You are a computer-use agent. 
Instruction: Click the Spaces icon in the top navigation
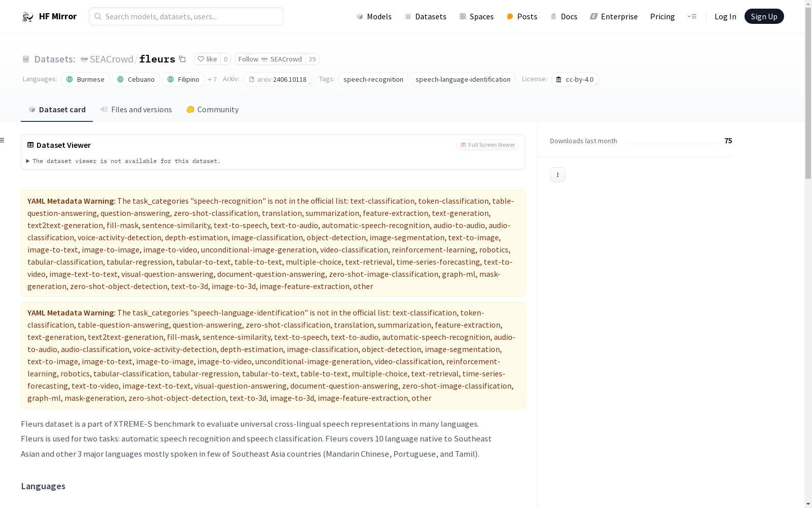[463, 16]
